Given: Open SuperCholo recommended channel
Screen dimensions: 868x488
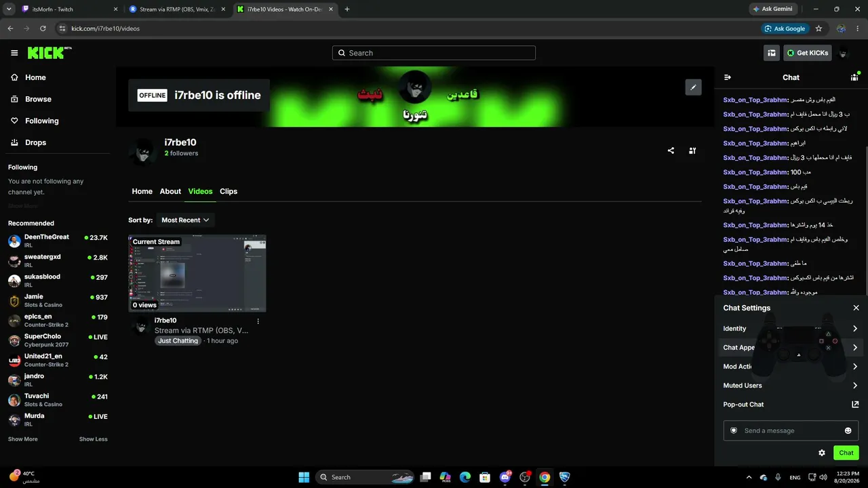Looking at the screenshot, I should click(58, 340).
